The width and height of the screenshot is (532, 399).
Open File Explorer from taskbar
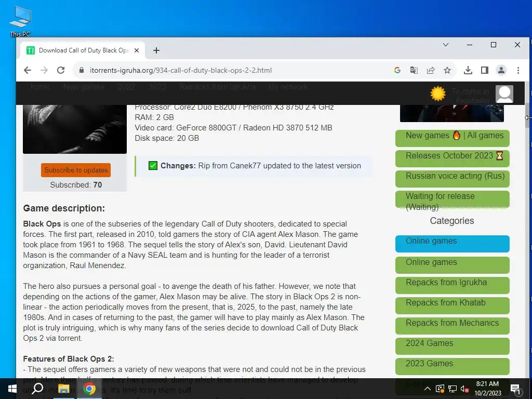pos(63,389)
